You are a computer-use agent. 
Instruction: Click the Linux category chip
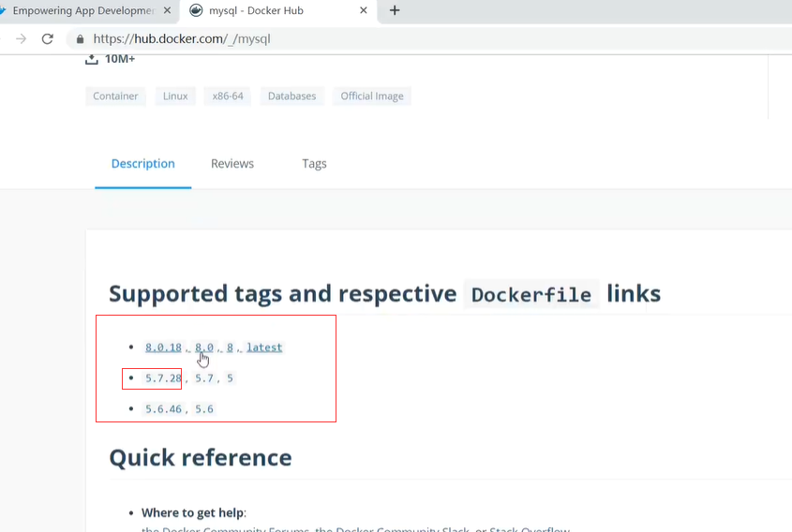tap(175, 96)
